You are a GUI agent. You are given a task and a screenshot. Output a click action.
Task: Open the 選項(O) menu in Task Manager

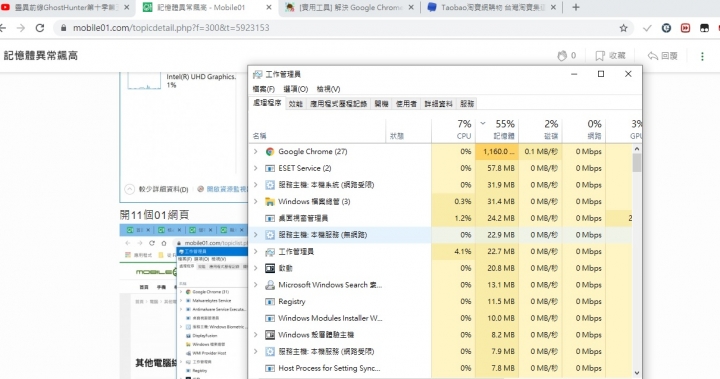coord(296,89)
